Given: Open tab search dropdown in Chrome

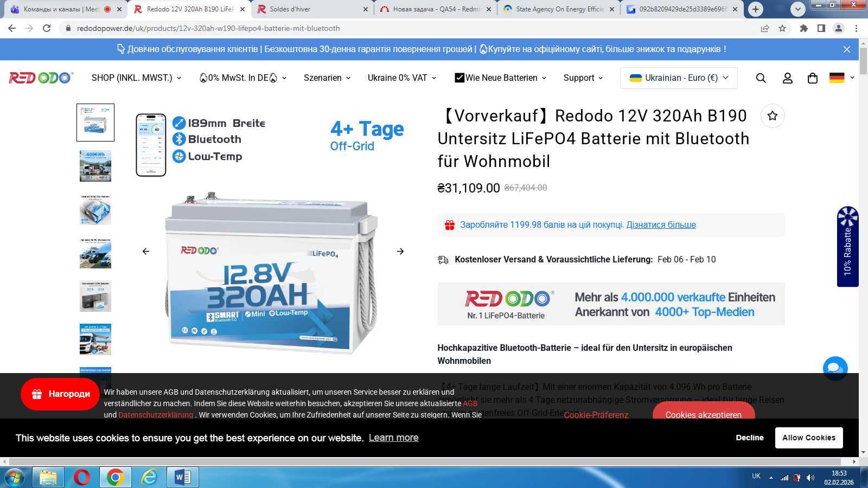Looking at the screenshot, I should click(798, 9).
